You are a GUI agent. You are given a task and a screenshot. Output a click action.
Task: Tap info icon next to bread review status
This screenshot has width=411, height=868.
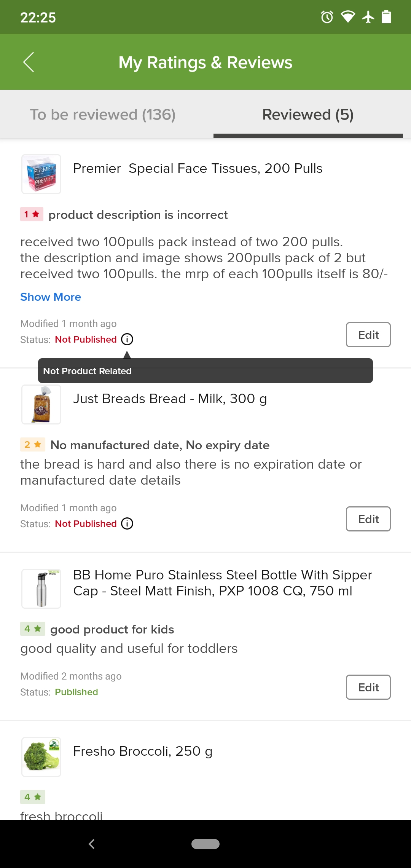click(127, 523)
